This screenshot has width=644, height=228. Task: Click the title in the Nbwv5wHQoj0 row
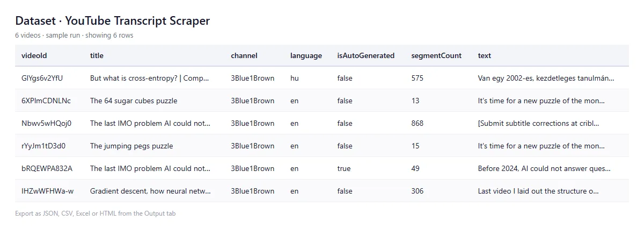(150, 123)
